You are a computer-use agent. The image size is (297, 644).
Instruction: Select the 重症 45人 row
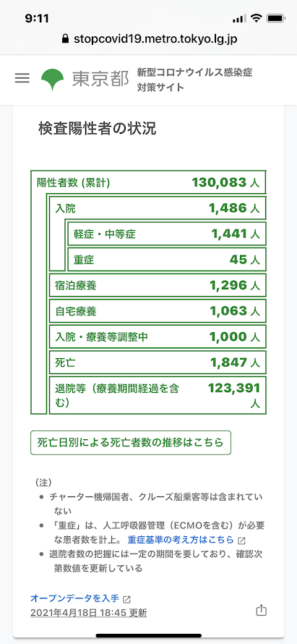[x=166, y=260]
